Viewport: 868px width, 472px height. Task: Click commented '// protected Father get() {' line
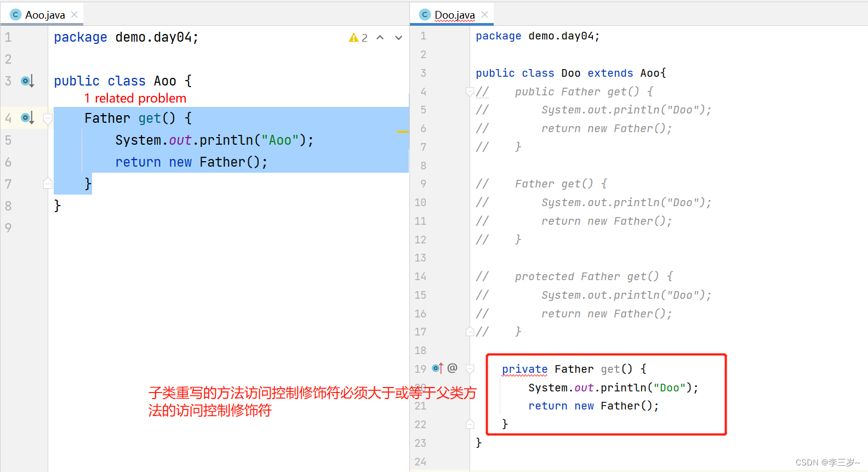coord(574,276)
